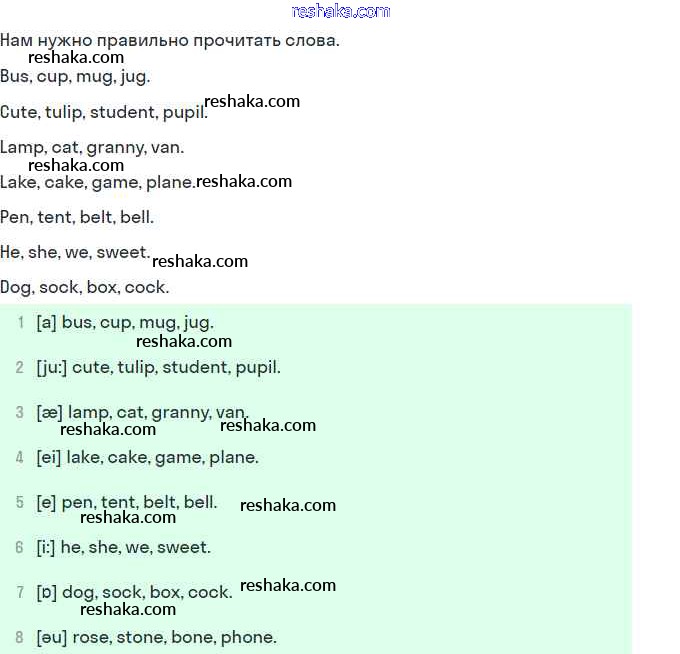This screenshot has width=680, height=654.
Task: Click the heading 'Нам нужно правильно прочитать слова.'
Action: click(170, 40)
